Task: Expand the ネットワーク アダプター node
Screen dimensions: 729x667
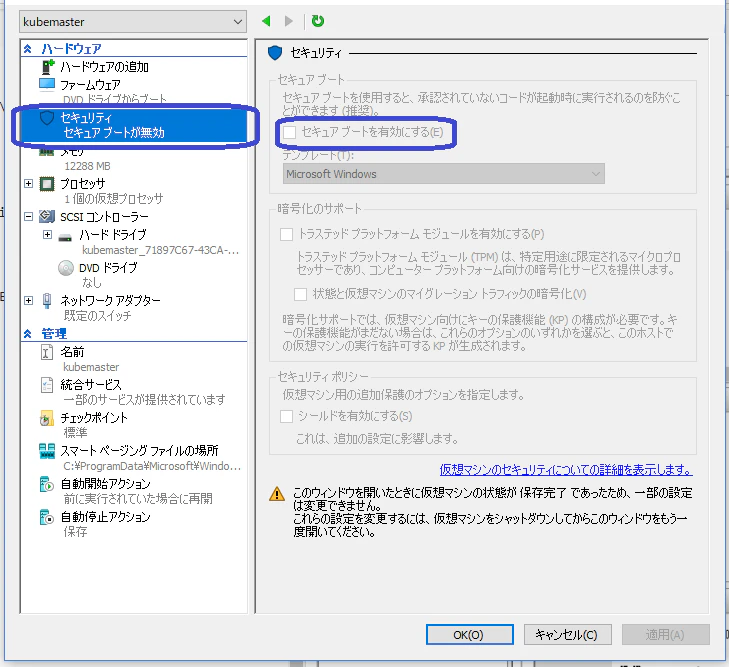Action: point(28,301)
